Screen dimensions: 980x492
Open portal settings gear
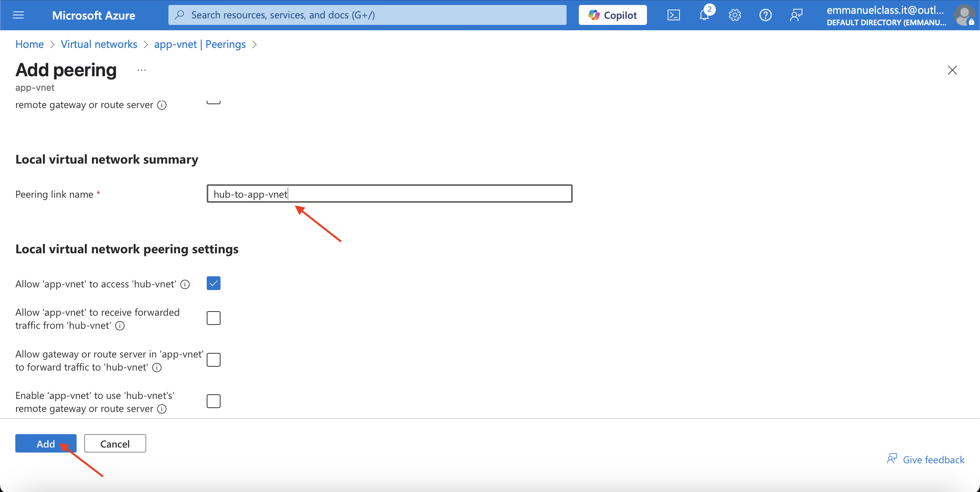pos(735,15)
